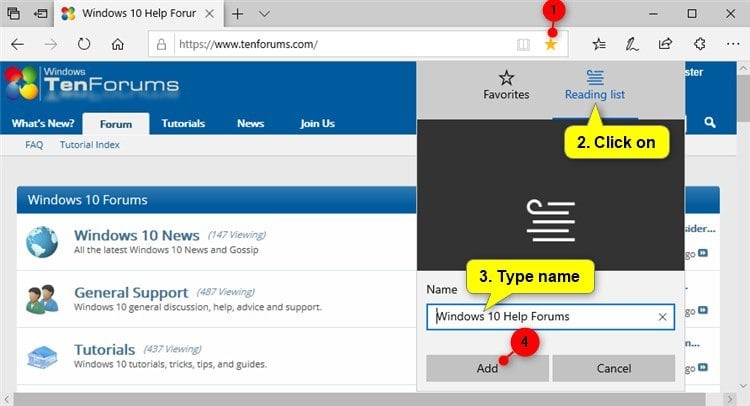Image resolution: width=750 pixels, height=406 pixels.
Task: Switch to Reading list tab in flyout
Action: 595,85
